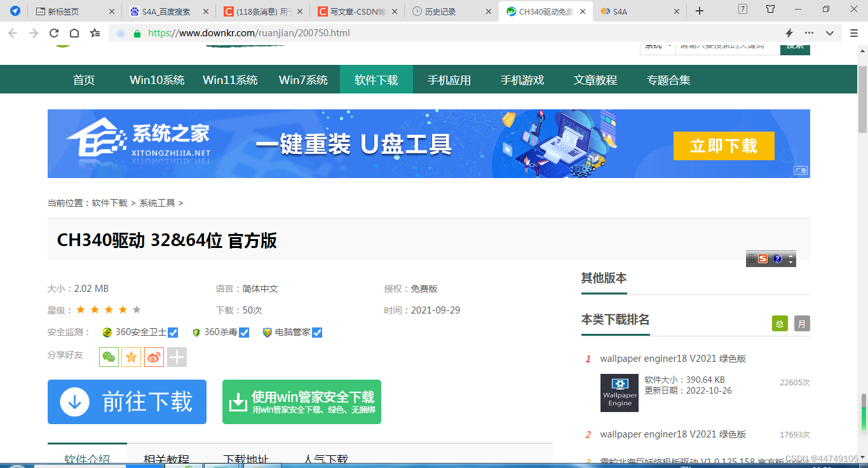
Task: Open the 软件下载 navigation menu
Action: [376, 79]
